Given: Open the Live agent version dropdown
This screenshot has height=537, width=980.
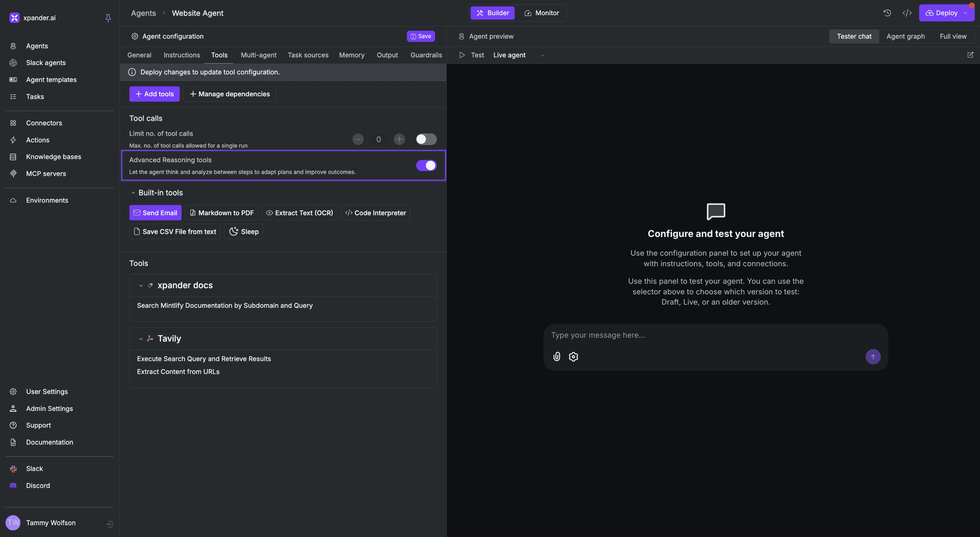Looking at the screenshot, I should tap(518, 55).
